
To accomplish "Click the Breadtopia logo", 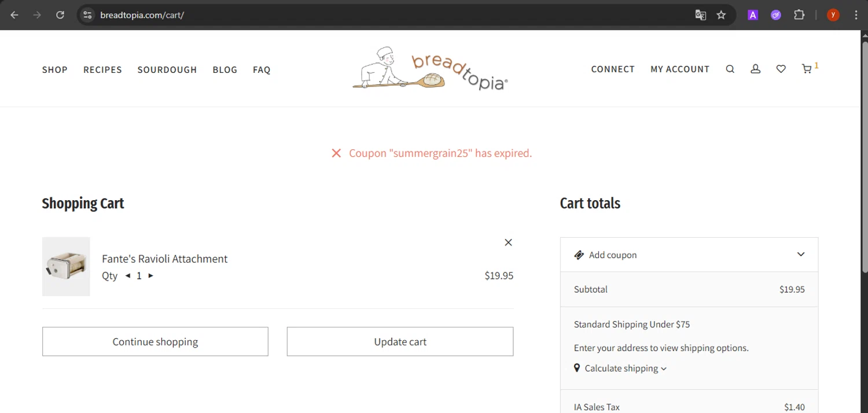I will click(430, 69).
